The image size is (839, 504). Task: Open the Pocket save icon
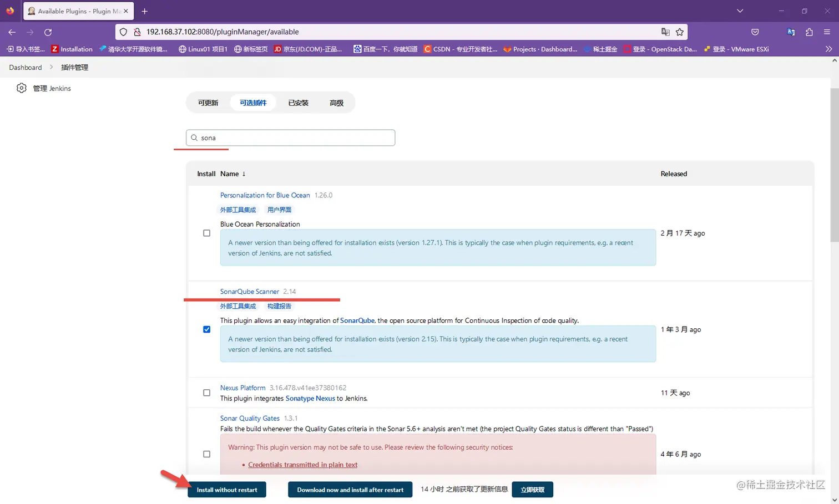755,32
